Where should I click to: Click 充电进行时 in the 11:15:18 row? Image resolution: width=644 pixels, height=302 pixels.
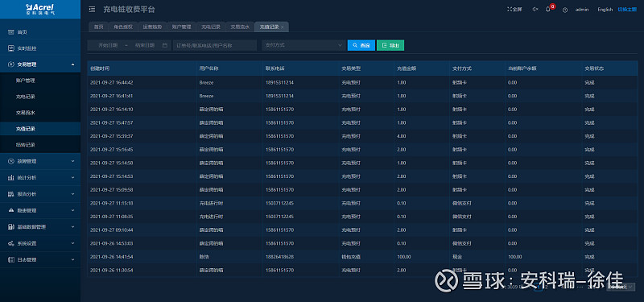[211, 203]
